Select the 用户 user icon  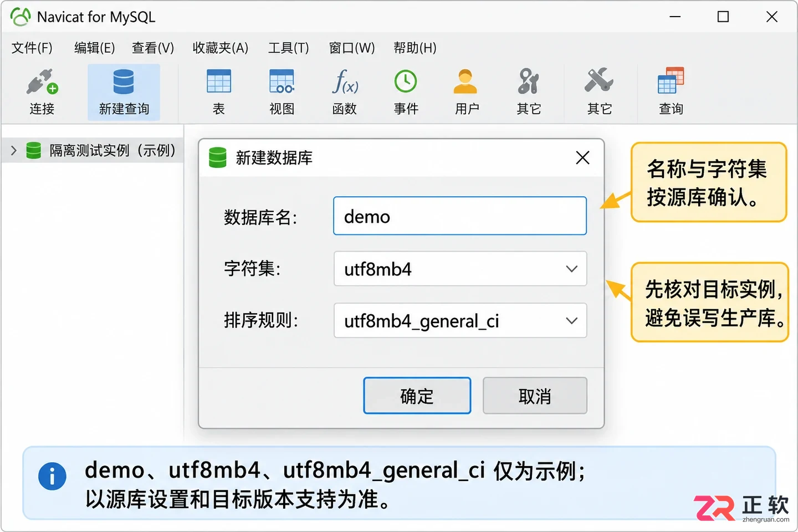[x=465, y=81]
